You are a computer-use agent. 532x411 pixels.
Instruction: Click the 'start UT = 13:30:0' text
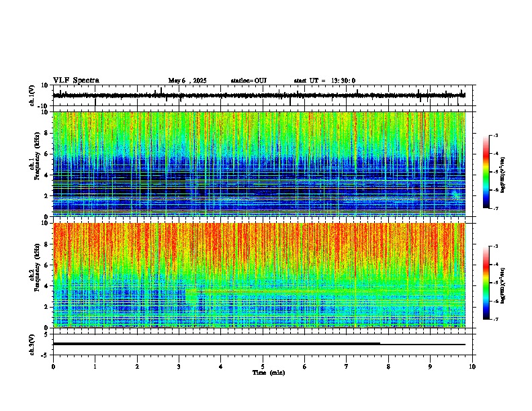tap(324, 81)
